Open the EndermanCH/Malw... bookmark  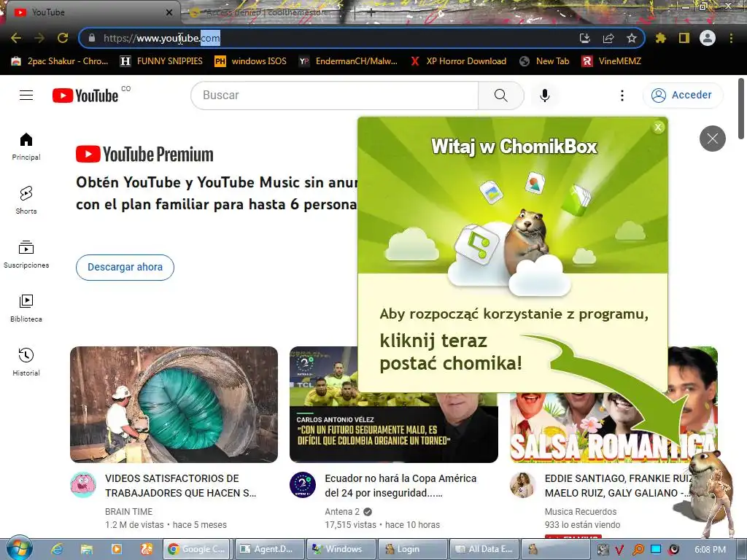348,61
